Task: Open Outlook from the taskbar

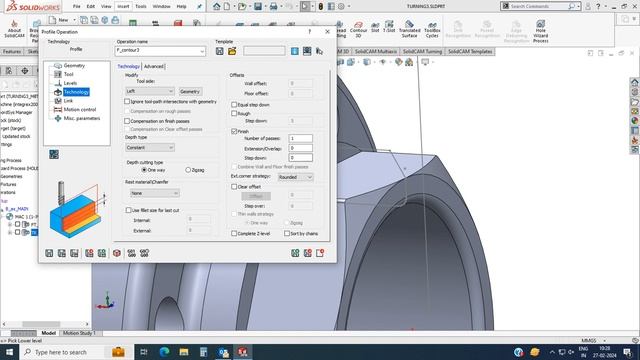Action: (223, 352)
